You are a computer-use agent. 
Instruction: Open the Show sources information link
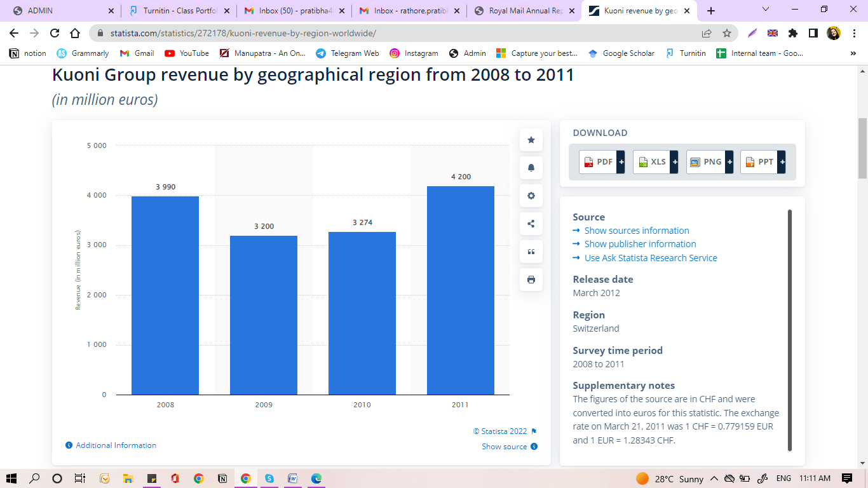637,230
